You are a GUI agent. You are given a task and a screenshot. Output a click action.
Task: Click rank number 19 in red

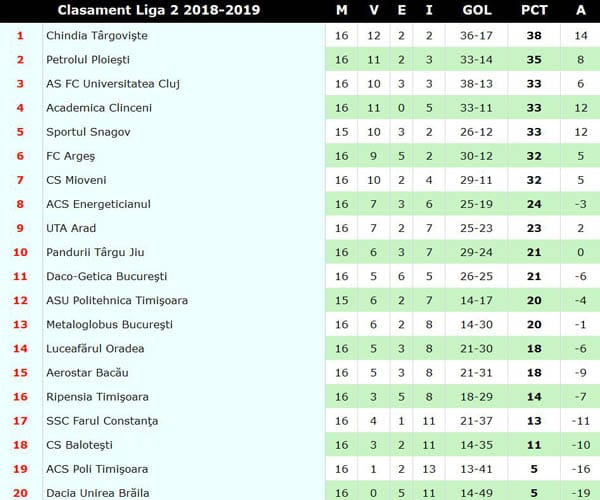[20, 469]
